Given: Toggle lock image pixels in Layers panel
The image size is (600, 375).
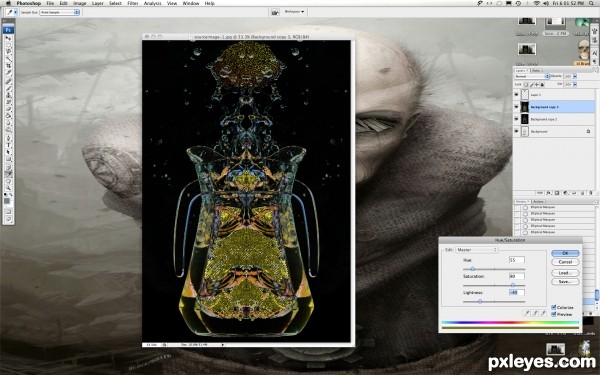Looking at the screenshot, I should [x=532, y=85].
